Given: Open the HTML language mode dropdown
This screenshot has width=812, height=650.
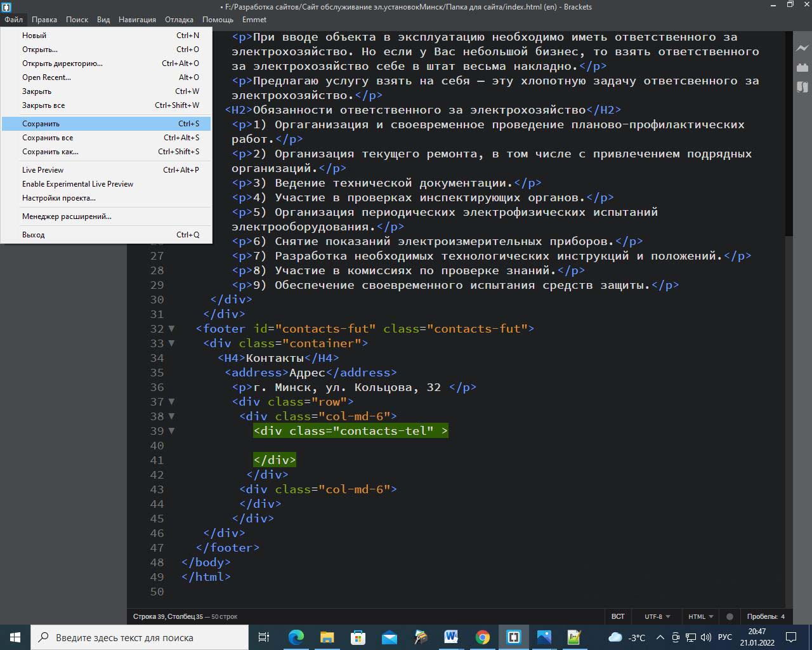Looking at the screenshot, I should coord(700,616).
